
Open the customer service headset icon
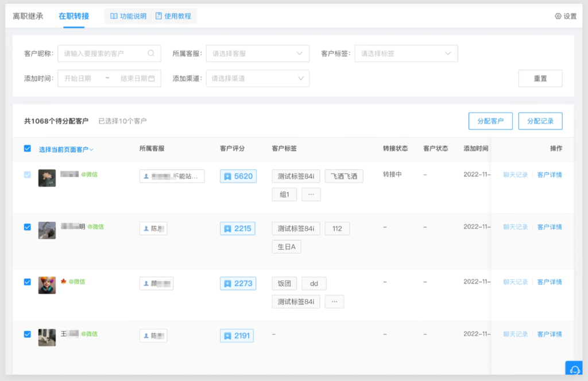(574, 369)
